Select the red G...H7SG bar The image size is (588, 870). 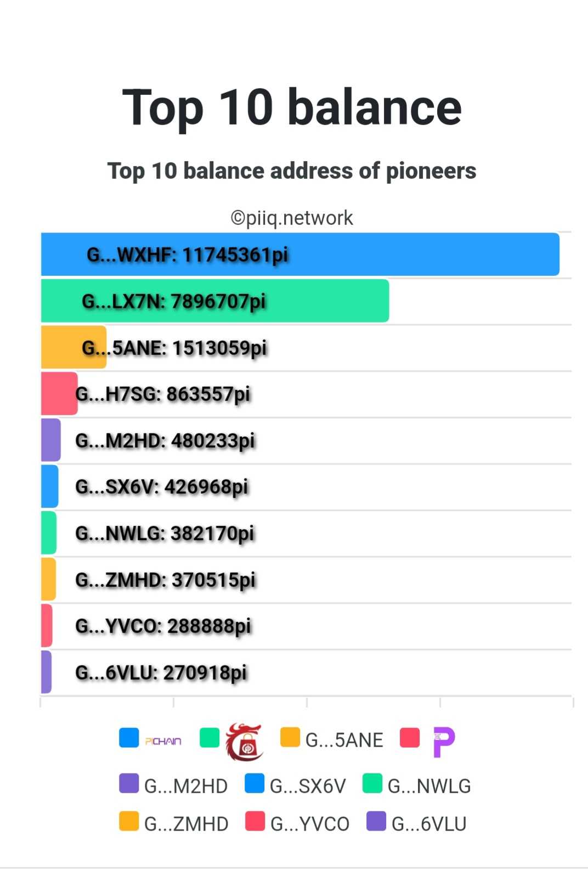(59, 393)
